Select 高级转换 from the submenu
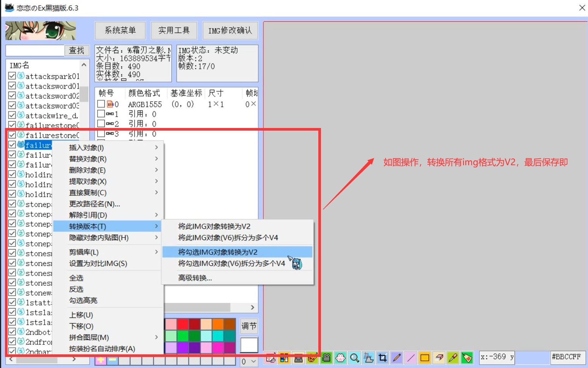The height and width of the screenshot is (368, 588). 194,278
